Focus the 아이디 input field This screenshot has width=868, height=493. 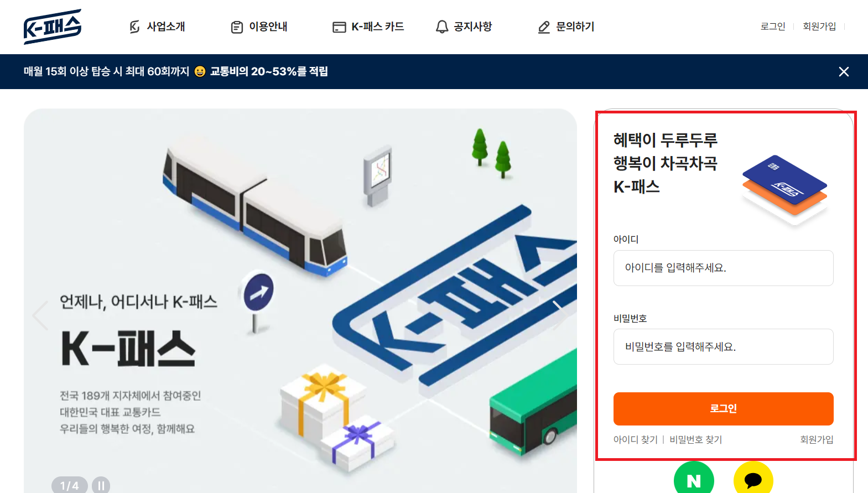723,268
